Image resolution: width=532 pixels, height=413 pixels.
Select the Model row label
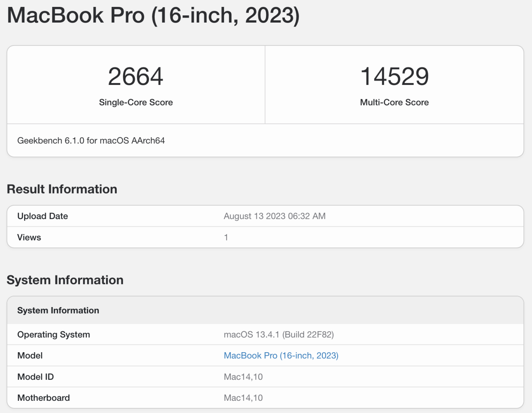pyautogui.click(x=30, y=355)
